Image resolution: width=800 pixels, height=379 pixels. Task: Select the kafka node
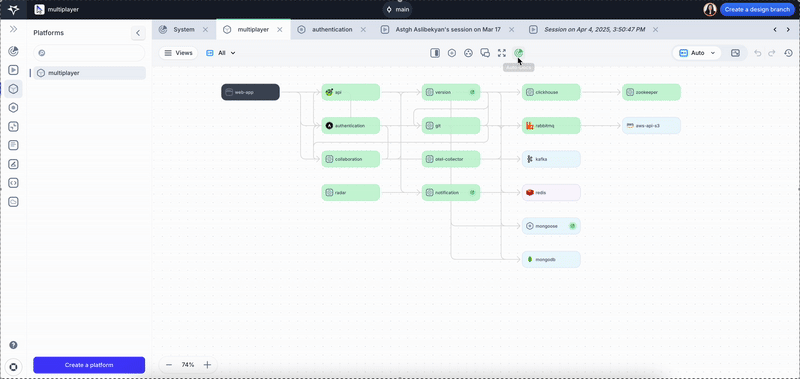tap(551, 159)
